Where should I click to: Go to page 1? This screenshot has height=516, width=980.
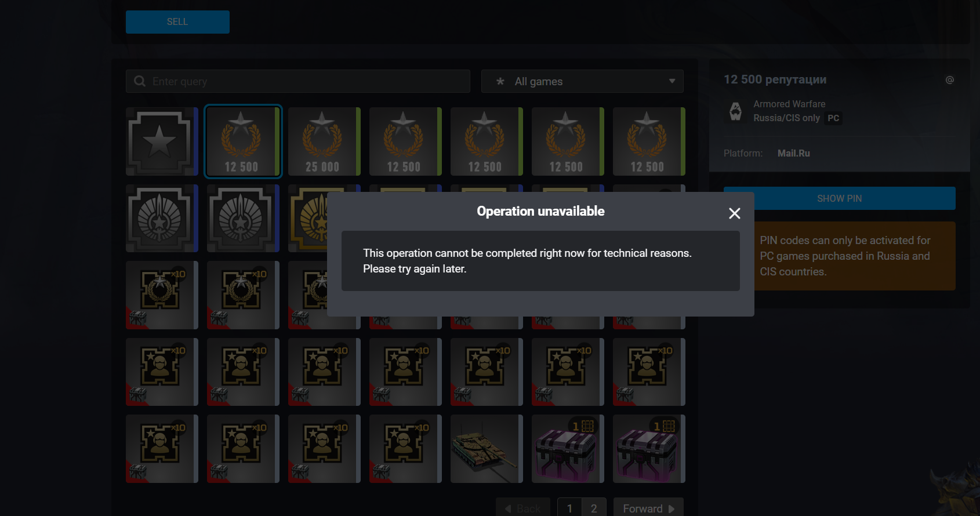[569, 508]
